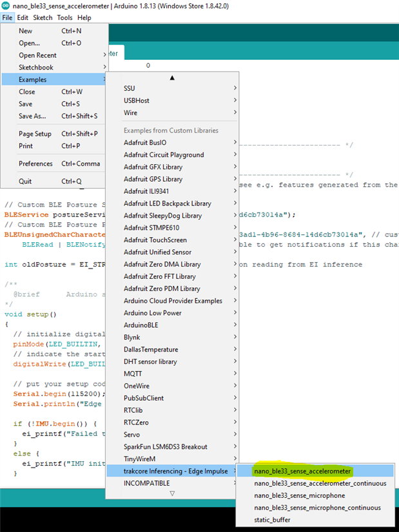Image resolution: width=399 pixels, height=532 pixels.
Task: Open Arduino Low Power examples
Action: 172,314
